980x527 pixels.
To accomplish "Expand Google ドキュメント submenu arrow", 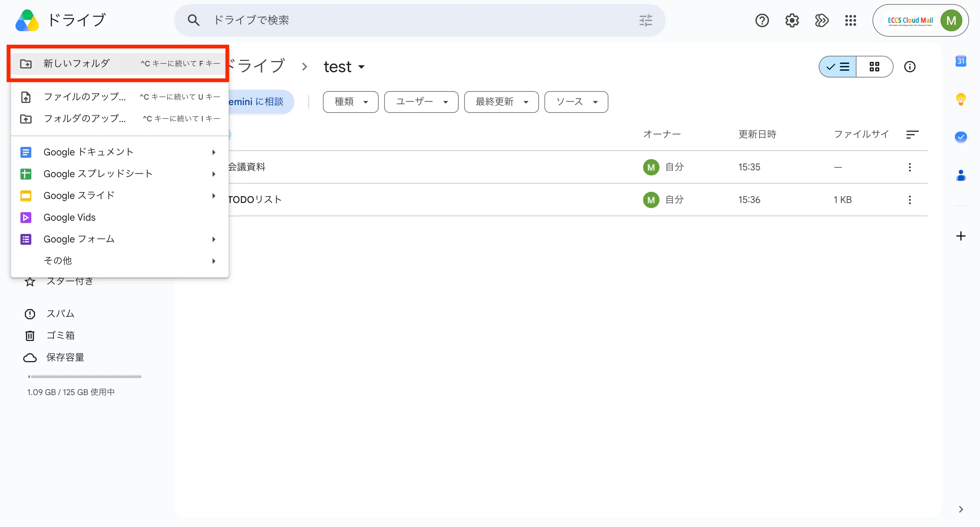I will coord(214,152).
